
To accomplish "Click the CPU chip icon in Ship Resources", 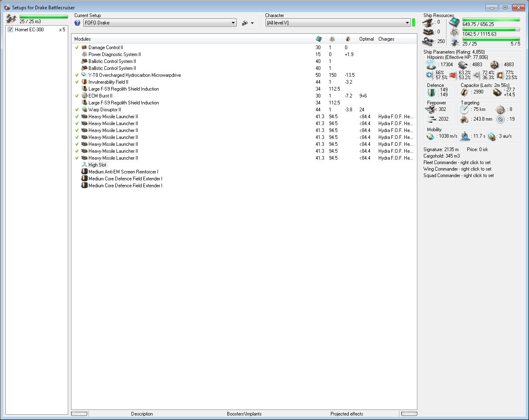I will (454, 22).
